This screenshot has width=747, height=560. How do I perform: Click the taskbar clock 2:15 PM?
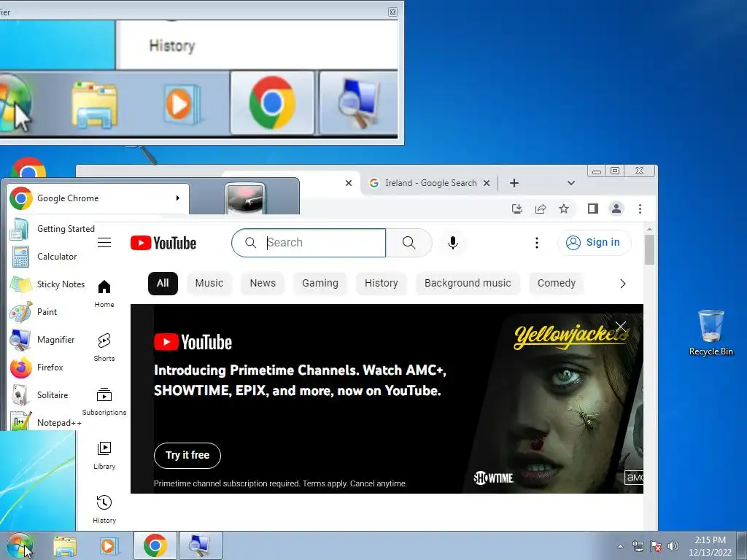coord(710,546)
